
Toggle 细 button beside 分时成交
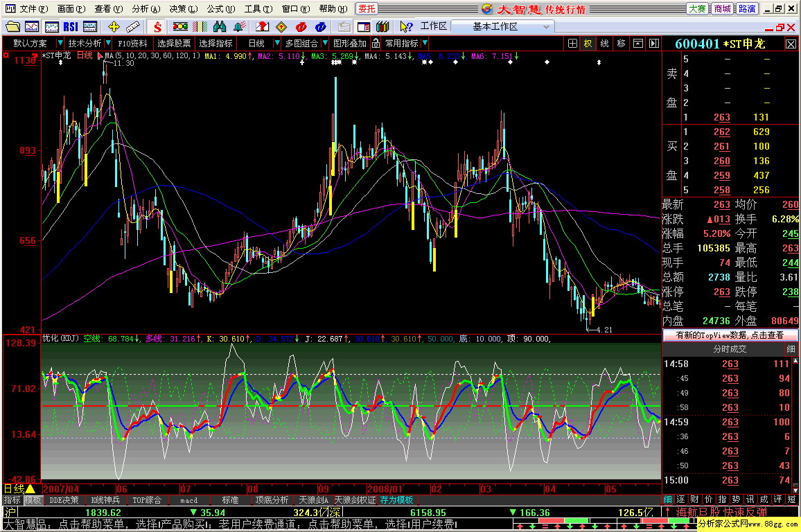point(791,349)
